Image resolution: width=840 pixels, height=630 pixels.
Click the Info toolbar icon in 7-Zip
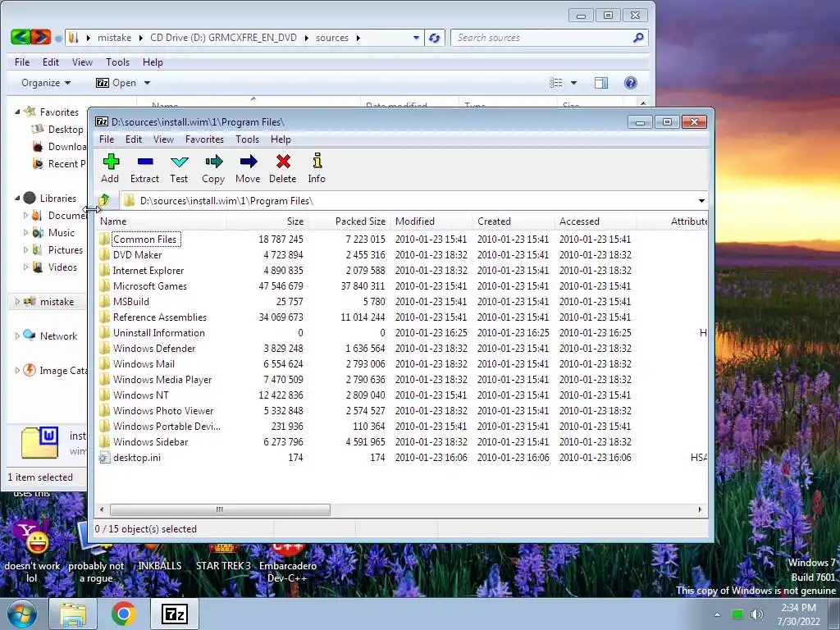tap(317, 161)
